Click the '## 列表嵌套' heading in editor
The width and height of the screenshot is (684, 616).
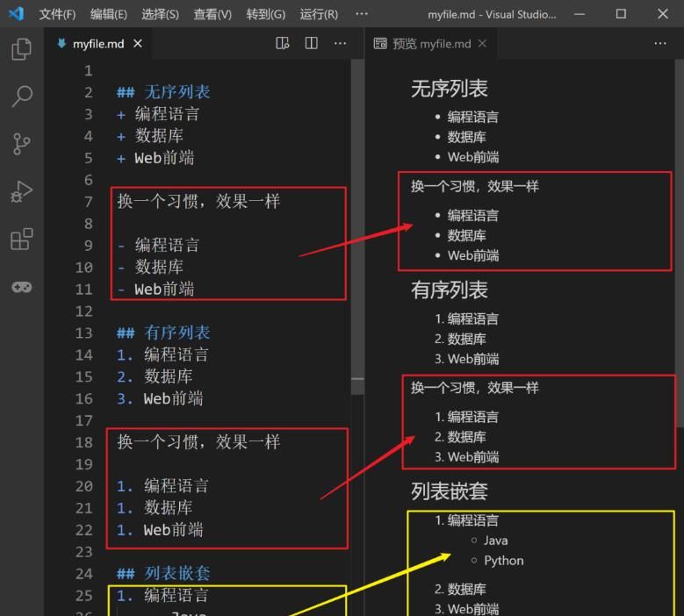point(163,573)
